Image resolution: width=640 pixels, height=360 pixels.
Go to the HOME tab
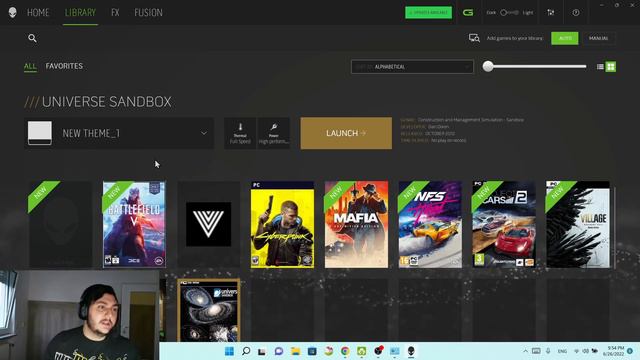point(38,13)
